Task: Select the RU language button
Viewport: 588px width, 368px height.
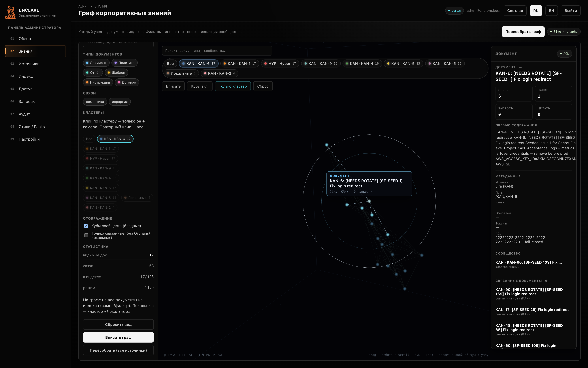Action: coord(536,11)
